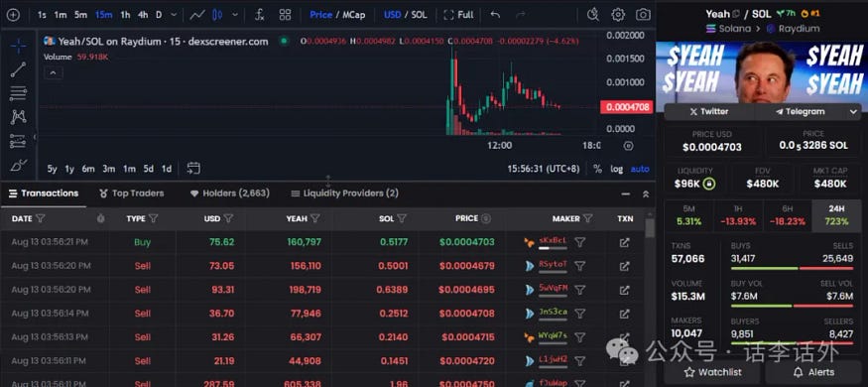
Task: Open chart settings gear
Action: (x=618, y=15)
